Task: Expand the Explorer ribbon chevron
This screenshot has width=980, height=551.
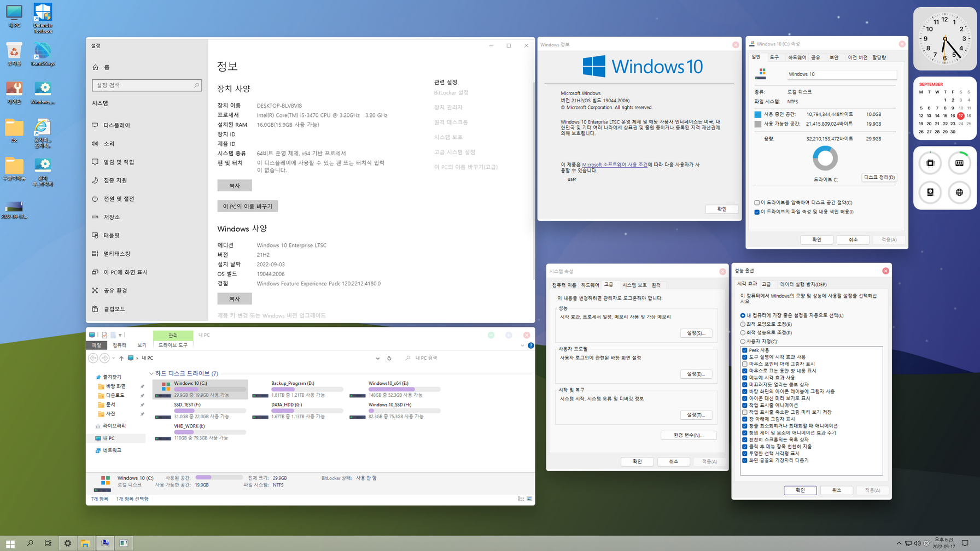Action: pyautogui.click(x=522, y=345)
